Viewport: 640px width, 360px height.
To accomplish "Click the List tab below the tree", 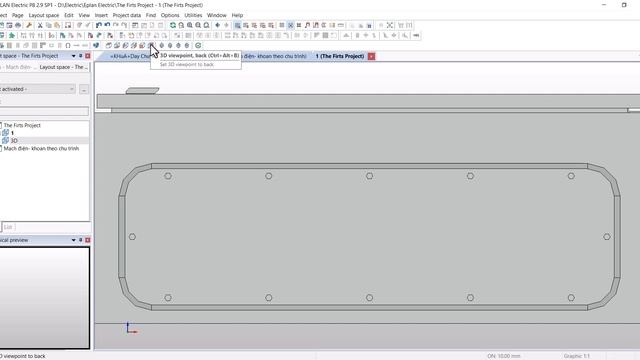I will coord(8,227).
